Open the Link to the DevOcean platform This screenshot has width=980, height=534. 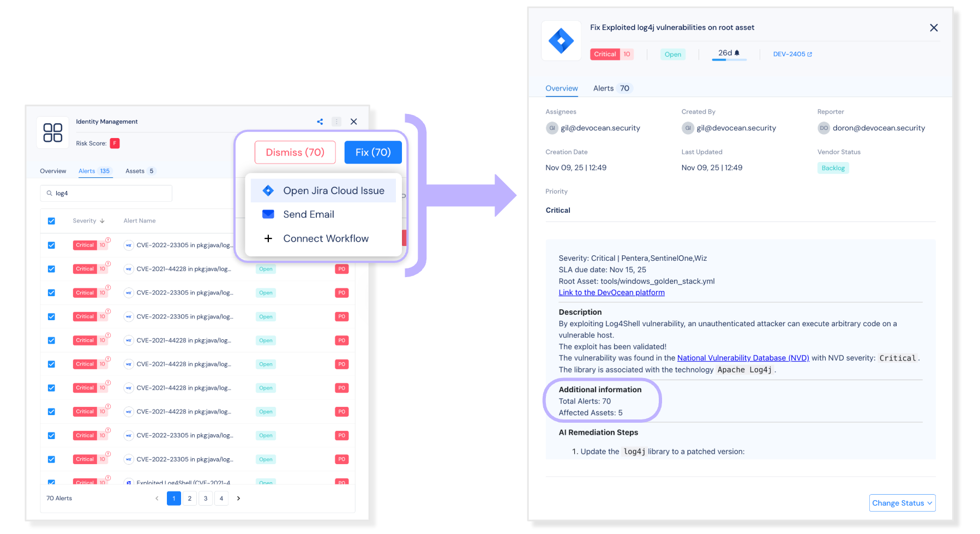tap(611, 293)
